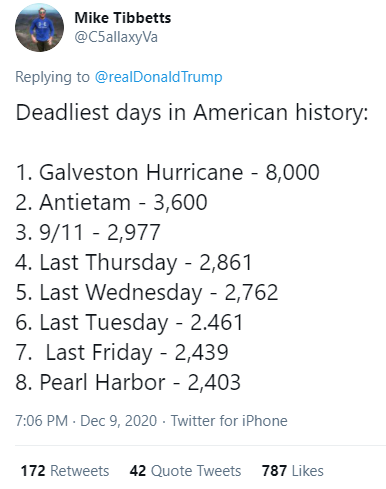Click the Deadliest days in American history heading
386x489 pixels.
(192, 112)
